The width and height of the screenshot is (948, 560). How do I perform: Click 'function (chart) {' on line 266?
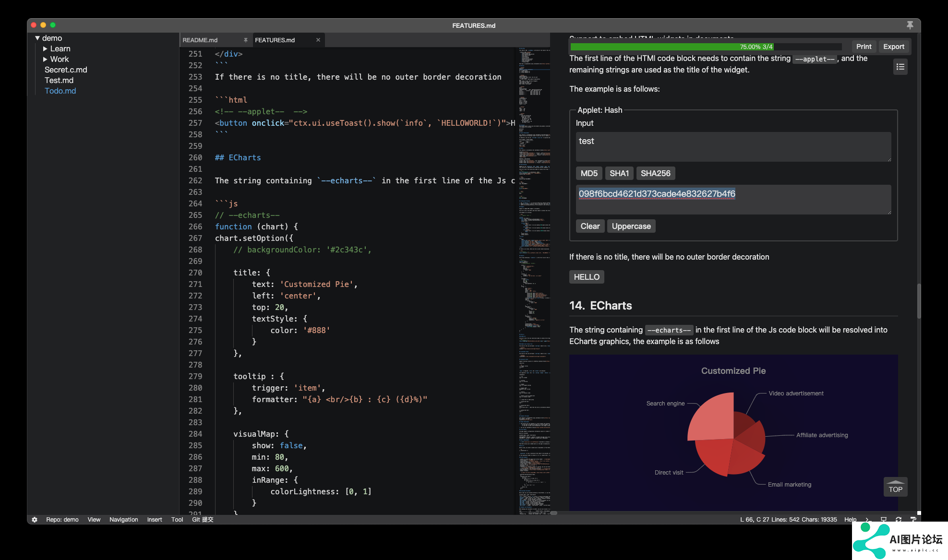pos(256,226)
